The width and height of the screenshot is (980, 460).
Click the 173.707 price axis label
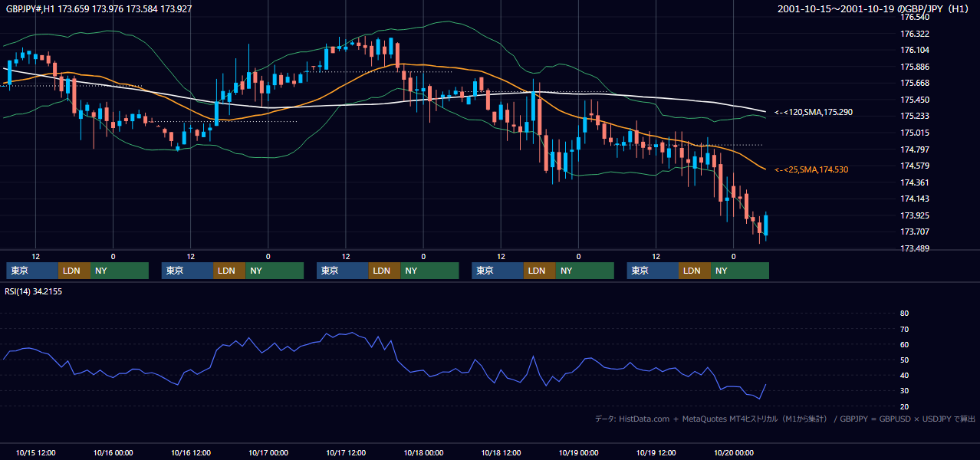pos(915,232)
